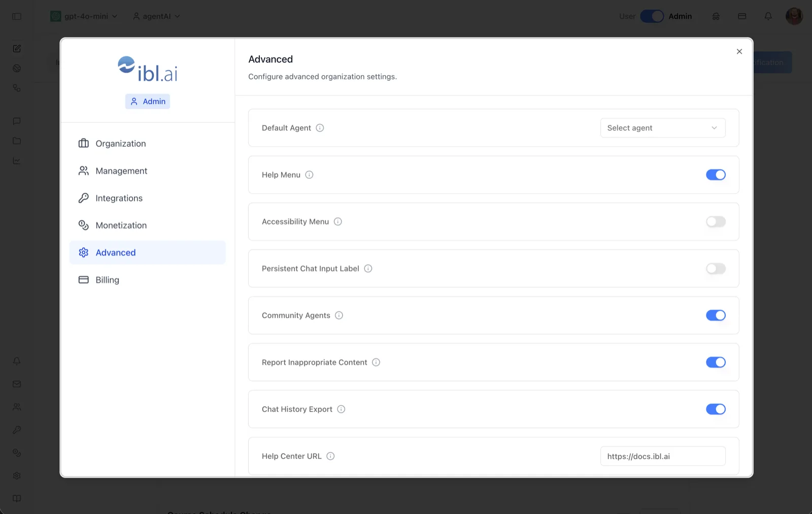Open the Billing settings section
Screen dimensions: 812x514
[x=147, y=280]
